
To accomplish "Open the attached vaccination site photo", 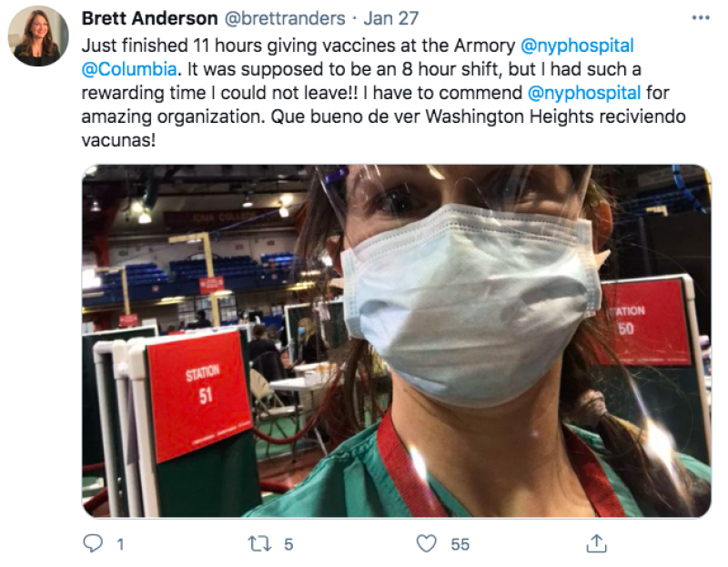I will (397, 341).
